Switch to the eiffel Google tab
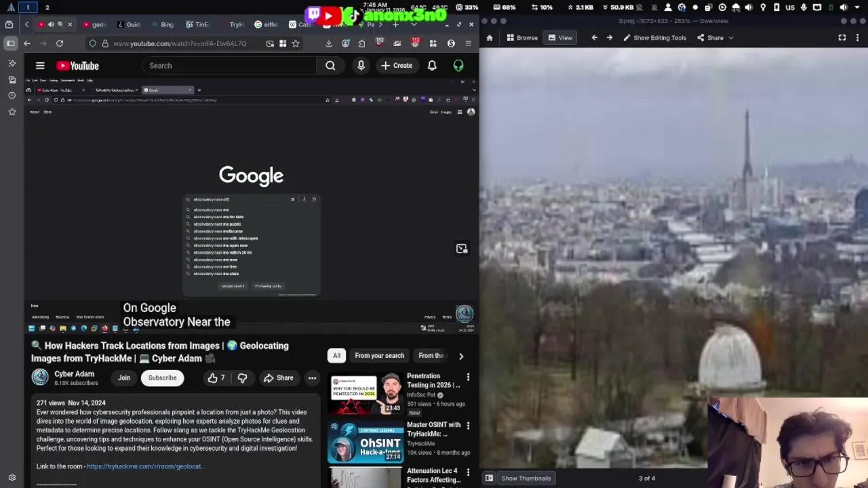This screenshot has width=868, height=488. pyautogui.click(x=267, y=24)
